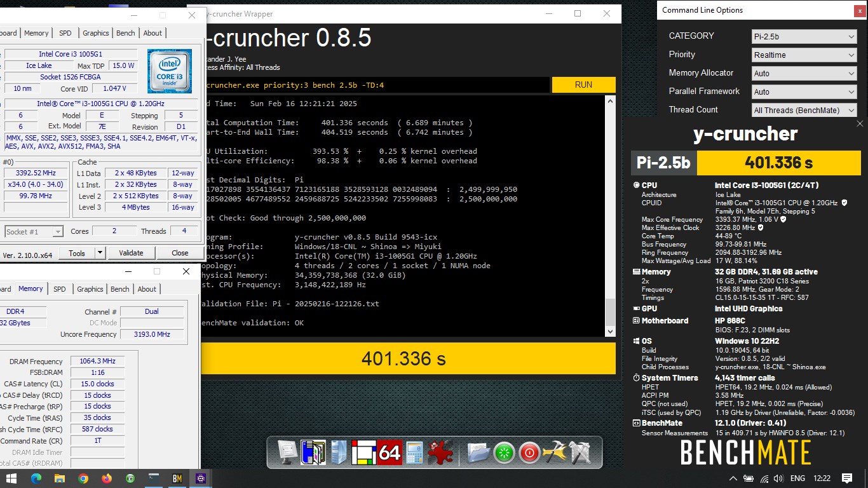Click the shield icon beside the CPUID value
868x488 pixels.
tap(844, 203)
